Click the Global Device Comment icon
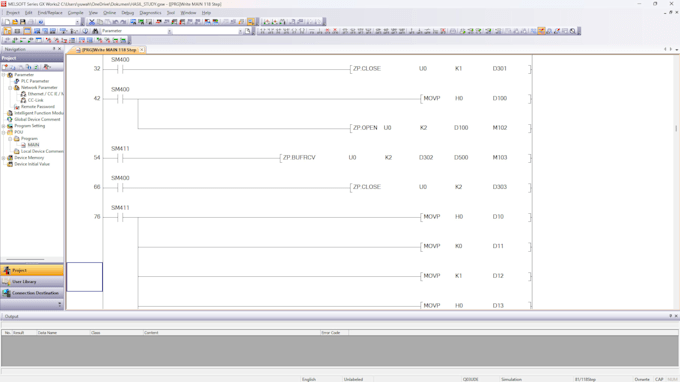Screen dimensions: 680x382 [x=10, y=119]
